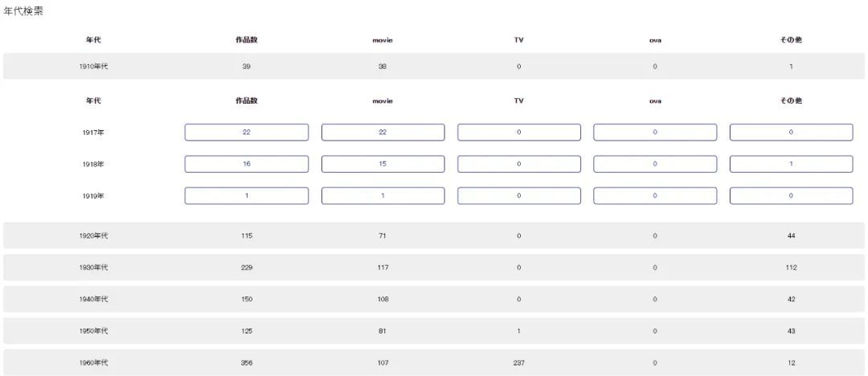Click the 1917年 TV count box
The image size is (868, 376).
[x=518, y=133]
